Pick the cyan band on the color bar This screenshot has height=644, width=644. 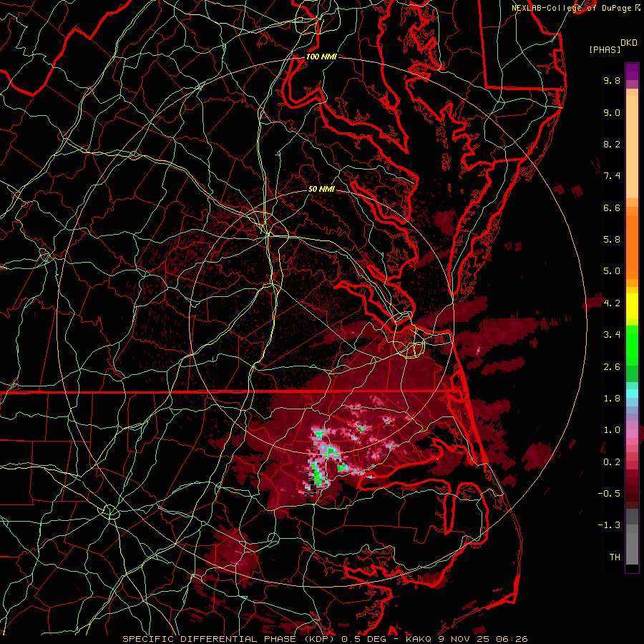[x=632, y=394]
